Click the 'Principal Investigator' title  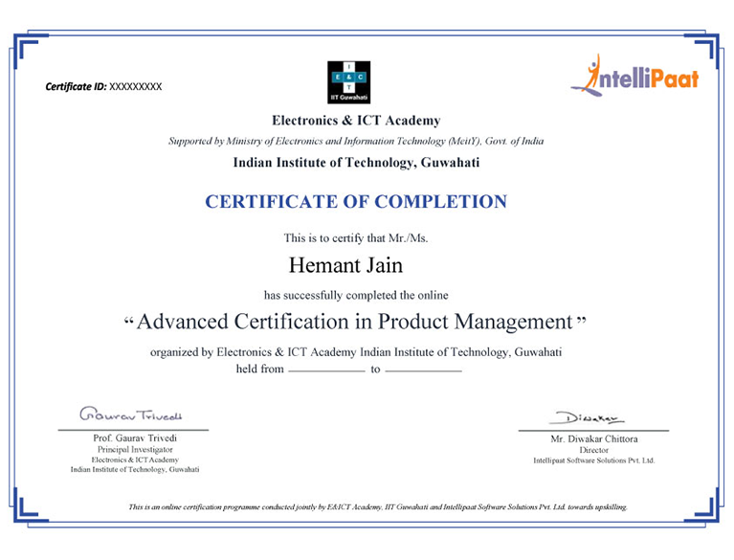click(x=135, y=450)
